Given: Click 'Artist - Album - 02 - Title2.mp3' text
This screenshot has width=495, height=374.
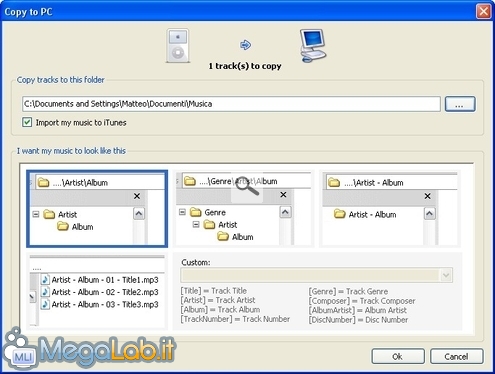Looking at the screenshot, I should point(105,292).
